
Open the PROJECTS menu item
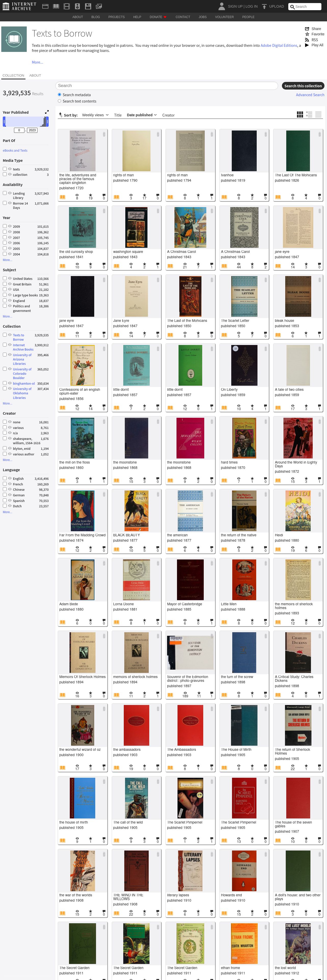tap(116, 17)
